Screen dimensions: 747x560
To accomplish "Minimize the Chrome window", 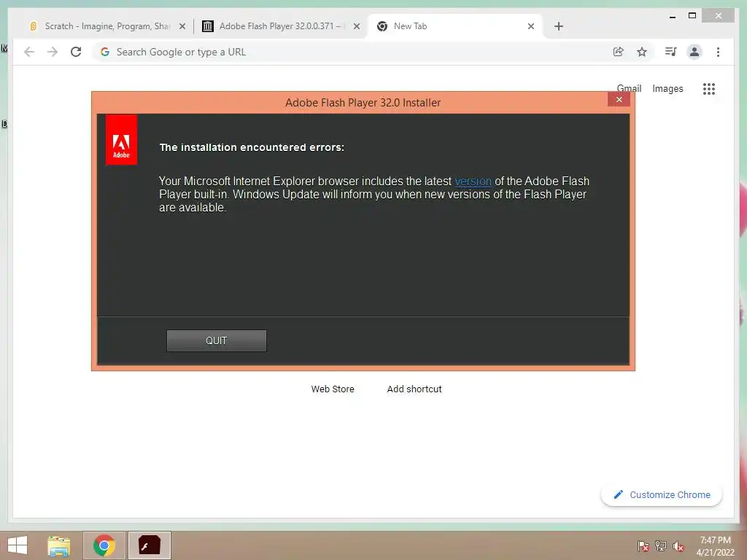I will [x=672, y=16].
